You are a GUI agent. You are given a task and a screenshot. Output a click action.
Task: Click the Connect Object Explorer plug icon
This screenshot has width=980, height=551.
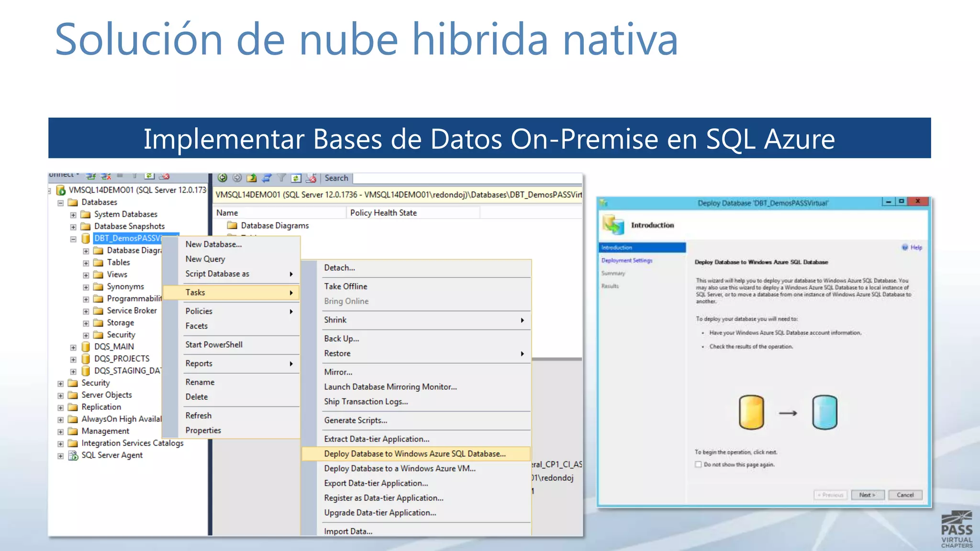click(91, 176)
